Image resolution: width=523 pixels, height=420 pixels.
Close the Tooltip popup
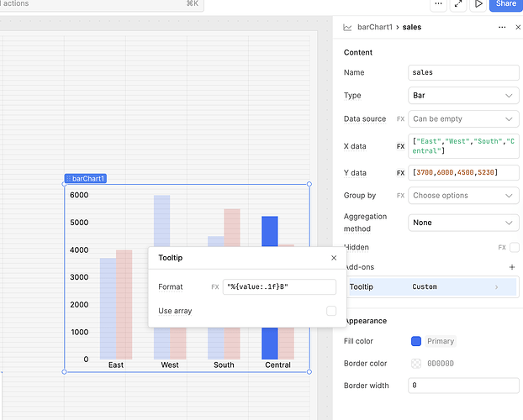tap(334, 259)
